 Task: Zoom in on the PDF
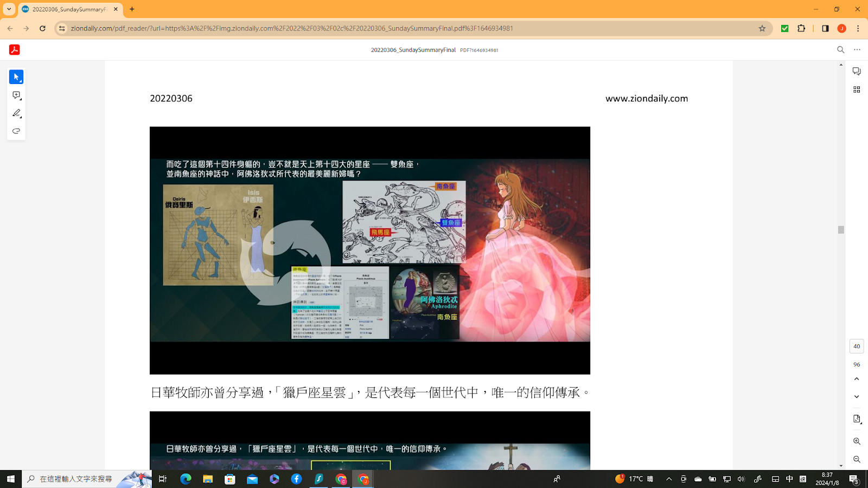click(x=857, y=441)
